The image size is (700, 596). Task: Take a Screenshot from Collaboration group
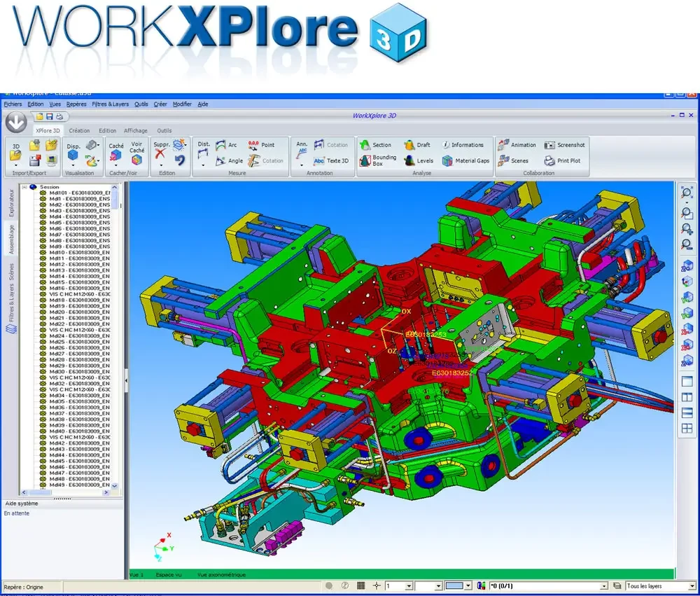click(564, 145)
